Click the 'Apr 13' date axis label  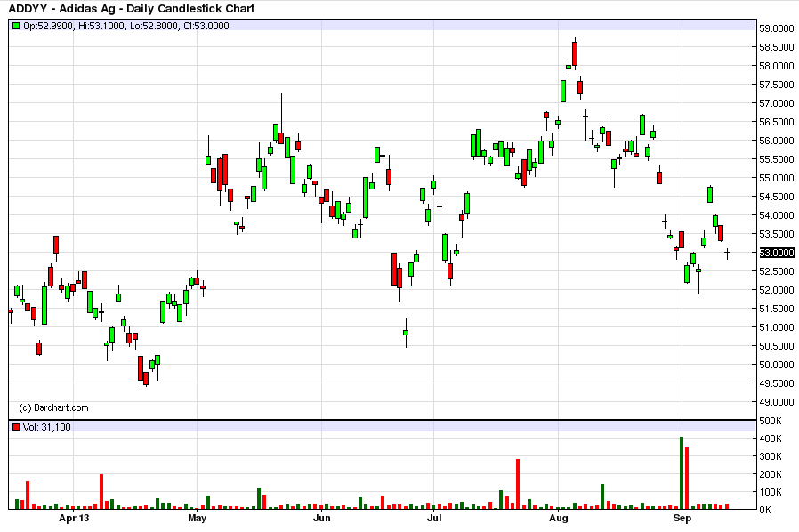[74, 519]
